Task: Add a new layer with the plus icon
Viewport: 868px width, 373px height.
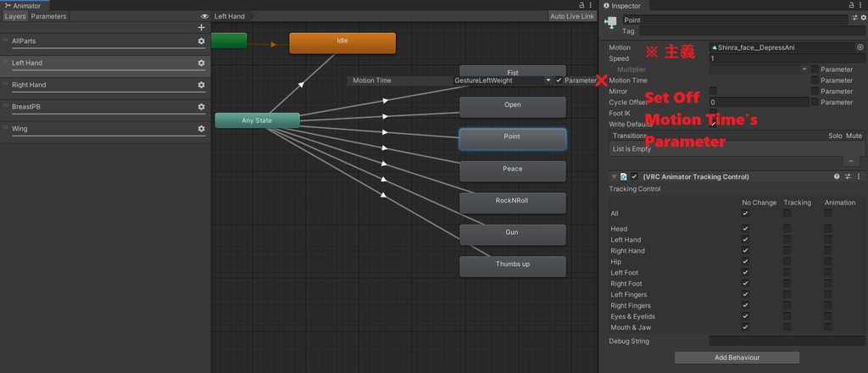Action: (201, 27)
